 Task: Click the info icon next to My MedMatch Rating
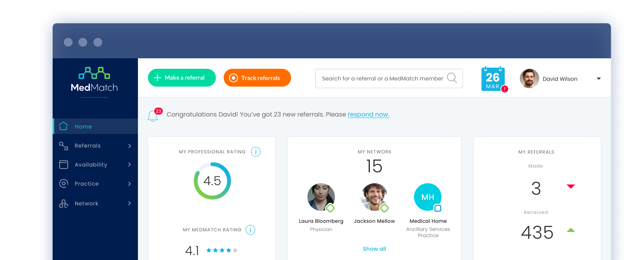tap(250, 229)
